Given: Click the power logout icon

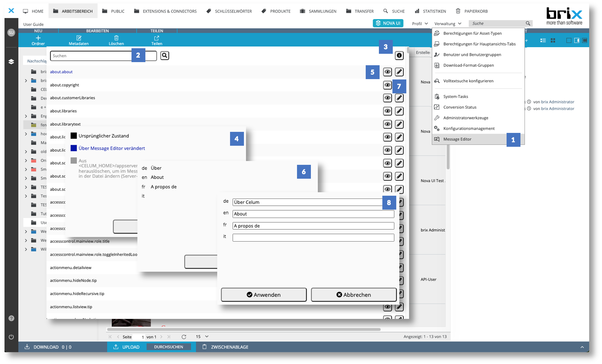Looking at the screenshot, I should (11, 337).
